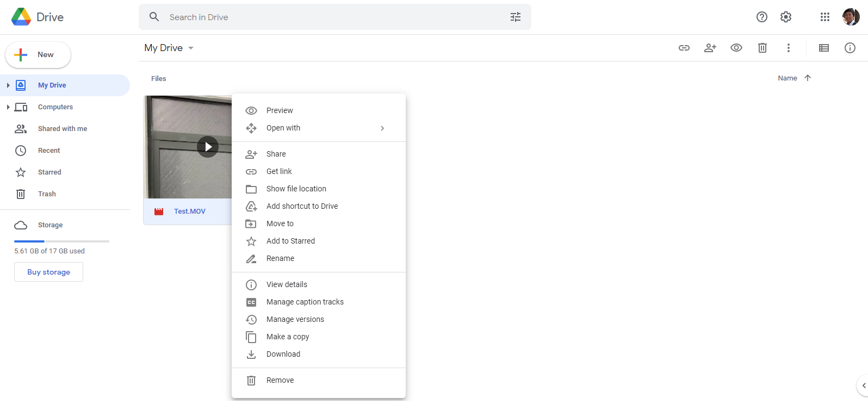Screen dimensions: 868x410
Task: Click the New button
Action: pyautogui.click(x=38, y=55)
